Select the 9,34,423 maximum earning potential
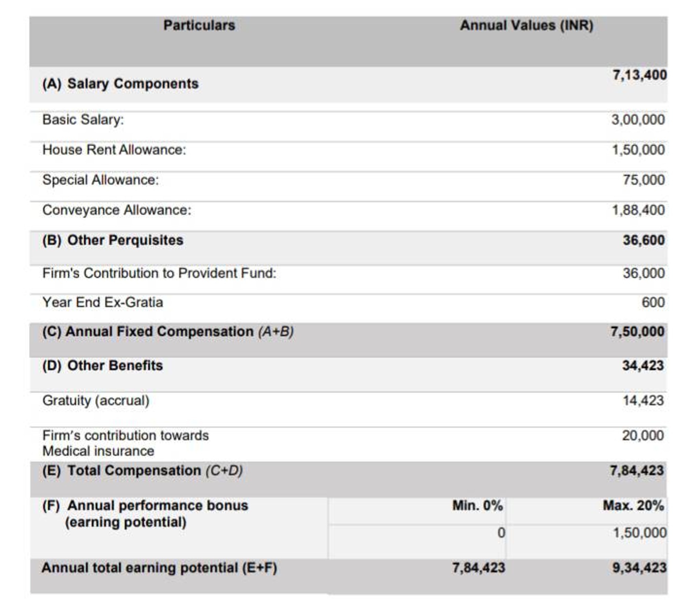Image resolution: width=700 pixels, height=612 pixels. pos(639,568)
